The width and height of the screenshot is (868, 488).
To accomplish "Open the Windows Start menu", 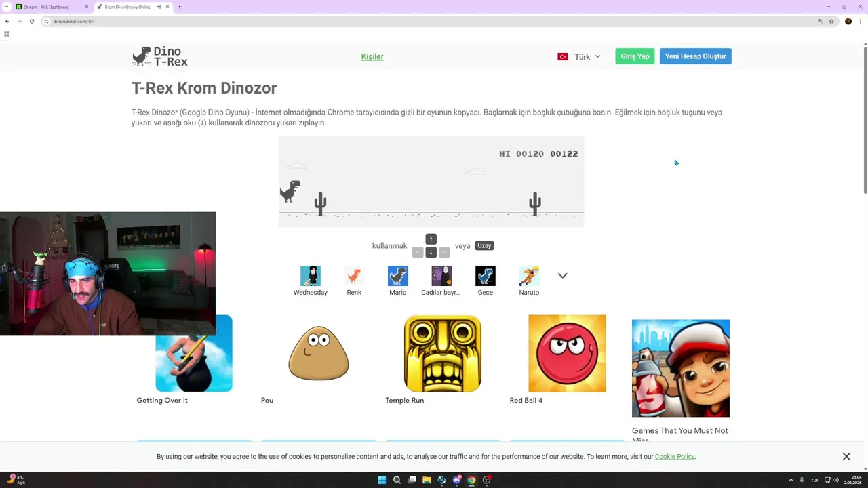I will tap(382, 480).
